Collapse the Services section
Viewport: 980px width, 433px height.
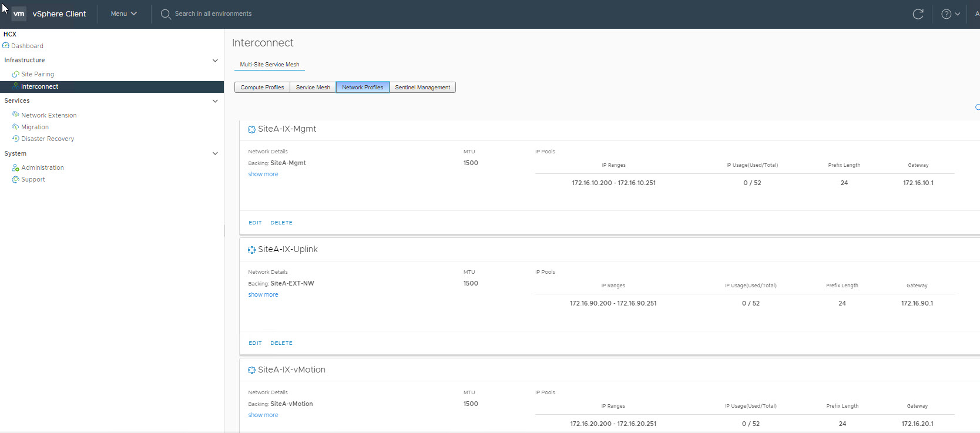pos(215,101)
